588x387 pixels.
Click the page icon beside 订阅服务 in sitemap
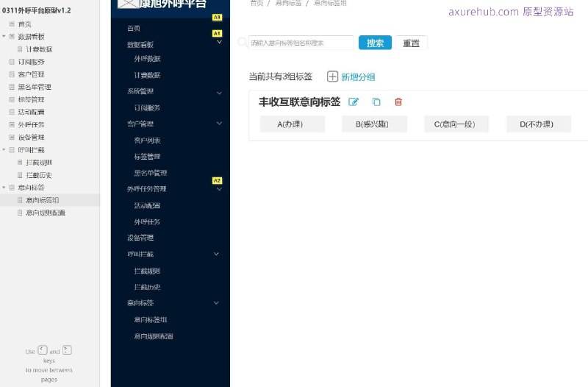(x=12, y=62)
